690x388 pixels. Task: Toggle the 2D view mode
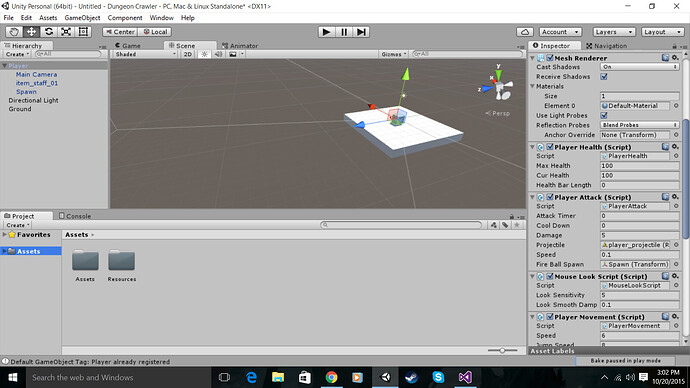(188, 54)
